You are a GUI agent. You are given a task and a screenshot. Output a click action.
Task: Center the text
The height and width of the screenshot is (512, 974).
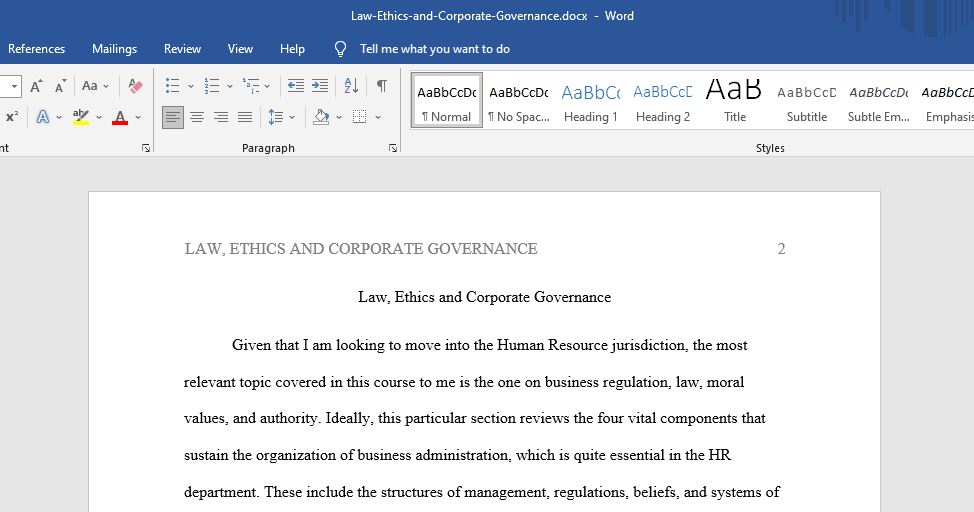point(198,117)
